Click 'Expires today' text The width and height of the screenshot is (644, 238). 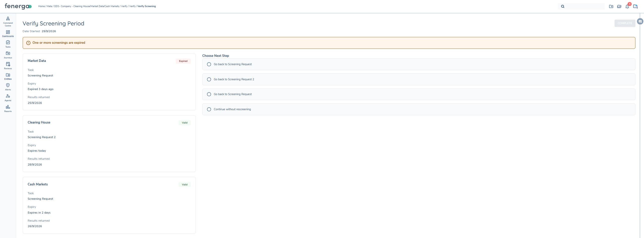tap(37, 151)
